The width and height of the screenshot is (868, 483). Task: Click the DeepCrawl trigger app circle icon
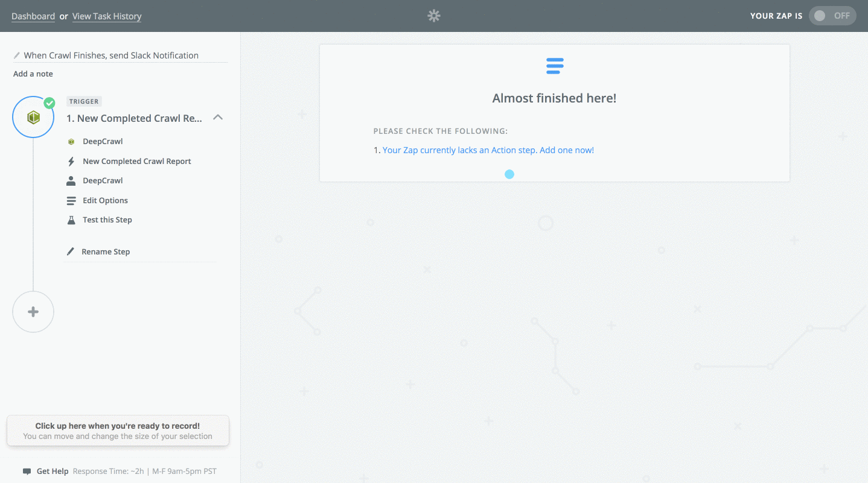tap(33, 117)
